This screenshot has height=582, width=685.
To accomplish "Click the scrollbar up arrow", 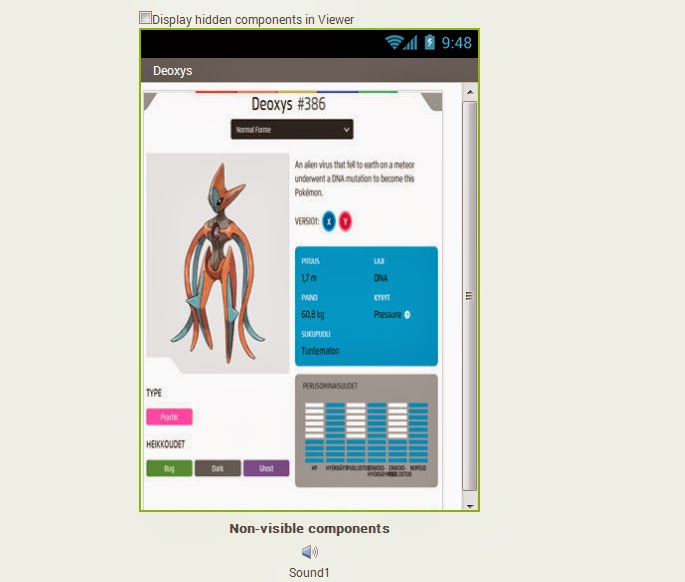I will 470,92.
